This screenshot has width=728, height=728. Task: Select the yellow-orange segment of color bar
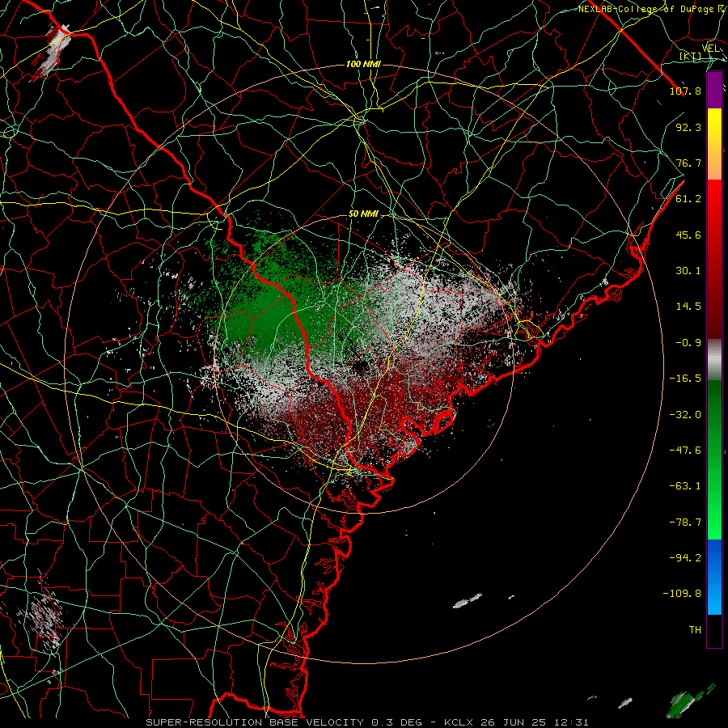[714, 144]
